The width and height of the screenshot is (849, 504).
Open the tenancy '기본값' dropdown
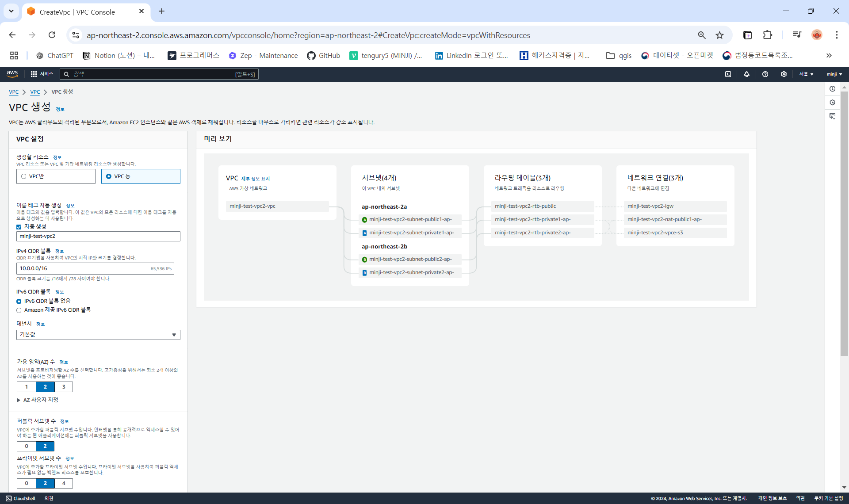[98, 335]
